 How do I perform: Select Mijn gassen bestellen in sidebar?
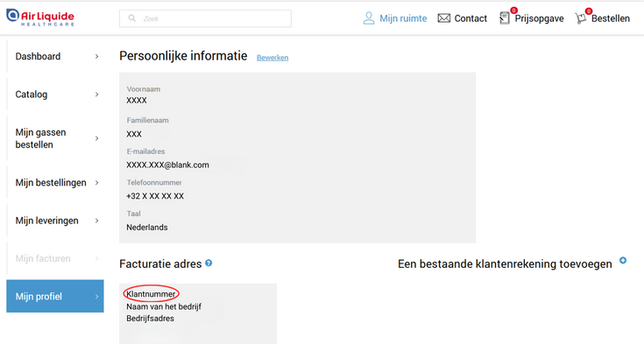point(55,138)
